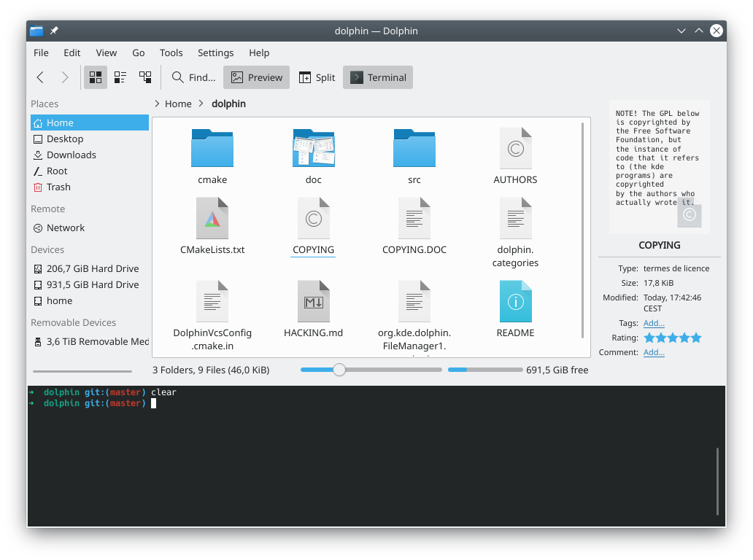The image size is (753, 560).
Task: Select the COPYING.DOC file icon
Action: tap(414, 218)
